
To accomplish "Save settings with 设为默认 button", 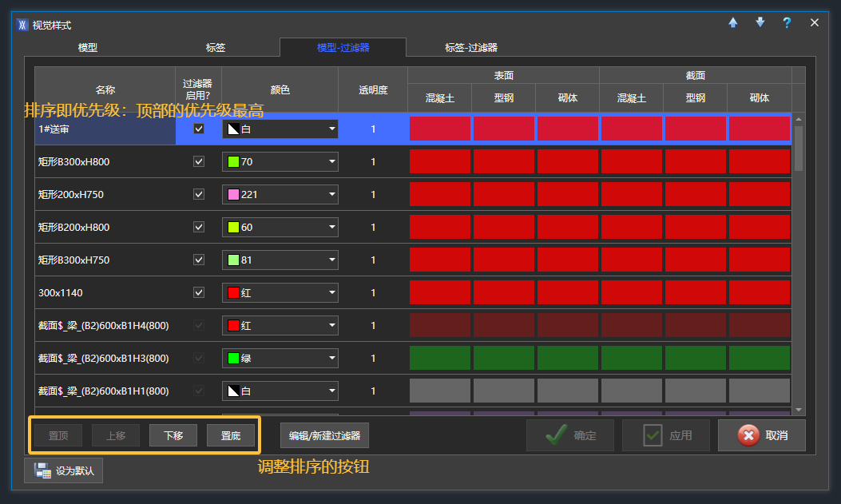I will click(63, 470).
